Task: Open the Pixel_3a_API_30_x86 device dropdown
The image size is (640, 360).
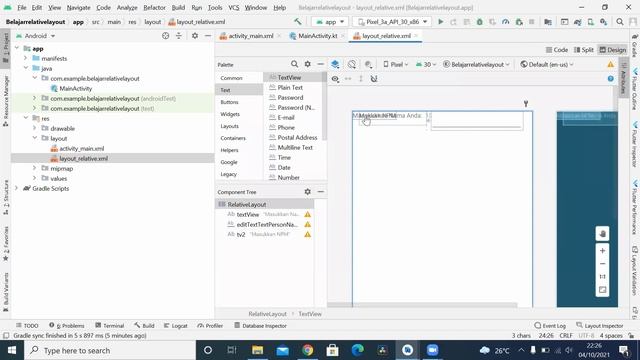Action: [x=392, y=22]
